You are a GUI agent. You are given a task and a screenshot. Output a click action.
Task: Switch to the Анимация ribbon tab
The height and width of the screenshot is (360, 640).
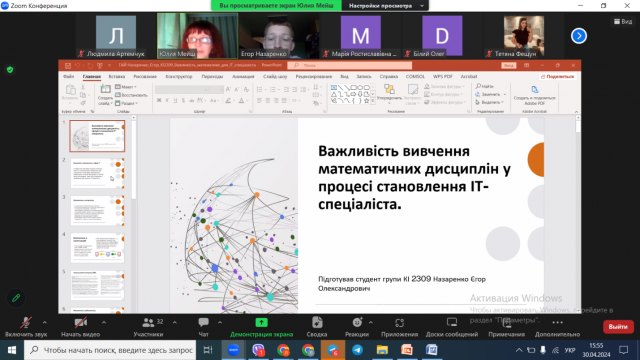(x=243, y=76)
